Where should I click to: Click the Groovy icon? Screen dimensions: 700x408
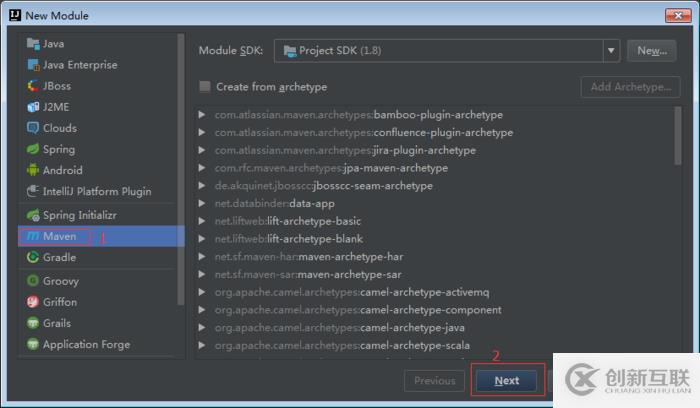coord(33,281)
